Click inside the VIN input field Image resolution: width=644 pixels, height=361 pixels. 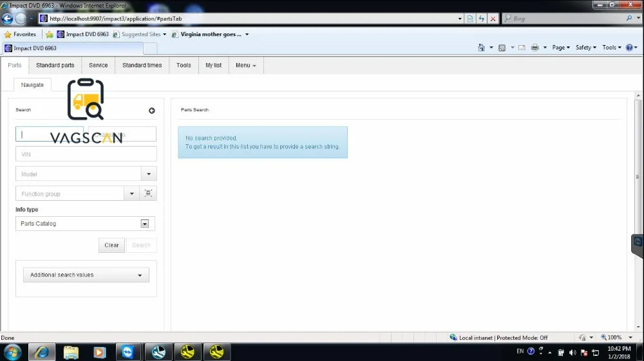86,154
